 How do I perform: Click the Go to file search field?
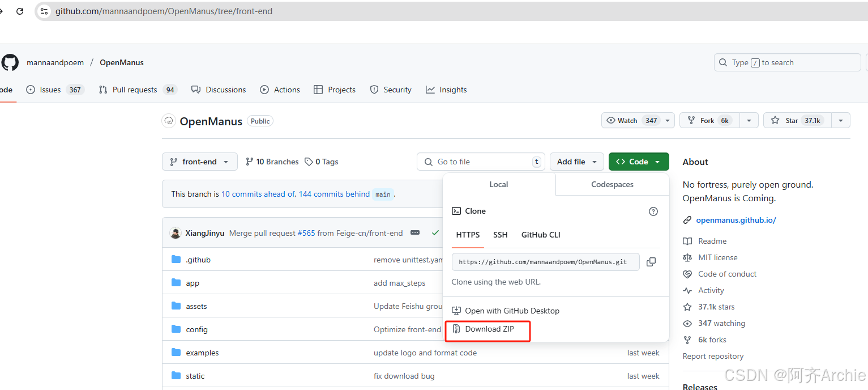tap(481, 162)
